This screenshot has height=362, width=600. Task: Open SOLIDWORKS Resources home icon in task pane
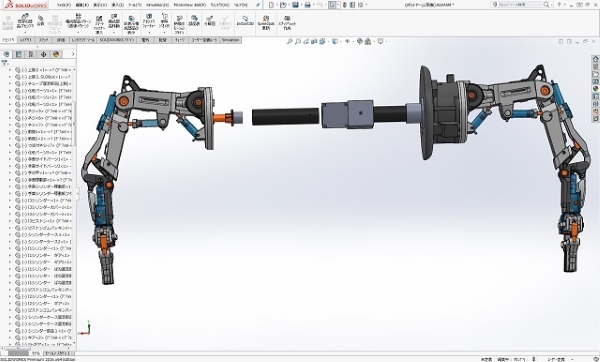[595, 59]
